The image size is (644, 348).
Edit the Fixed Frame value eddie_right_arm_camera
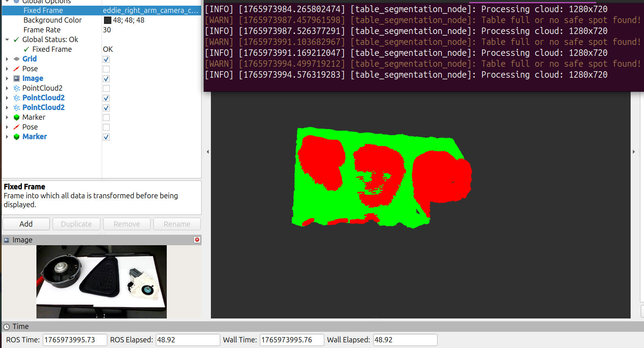(151, 11)
